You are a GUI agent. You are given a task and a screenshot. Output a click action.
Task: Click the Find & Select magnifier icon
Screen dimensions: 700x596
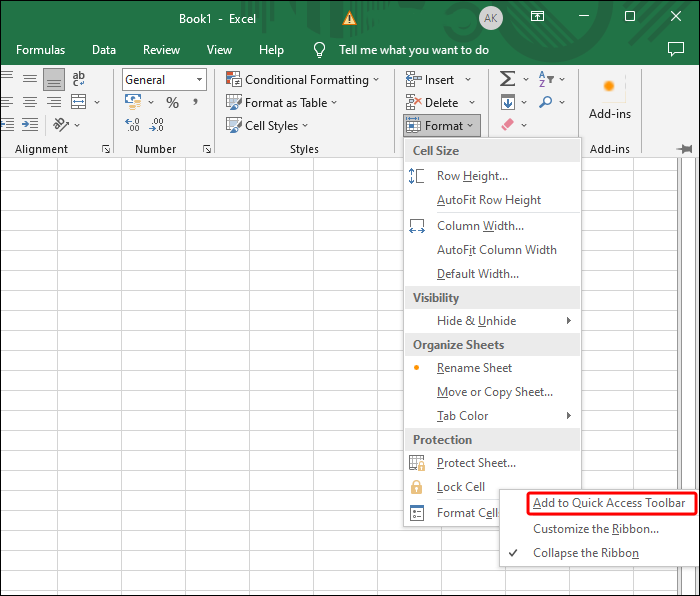546,102
